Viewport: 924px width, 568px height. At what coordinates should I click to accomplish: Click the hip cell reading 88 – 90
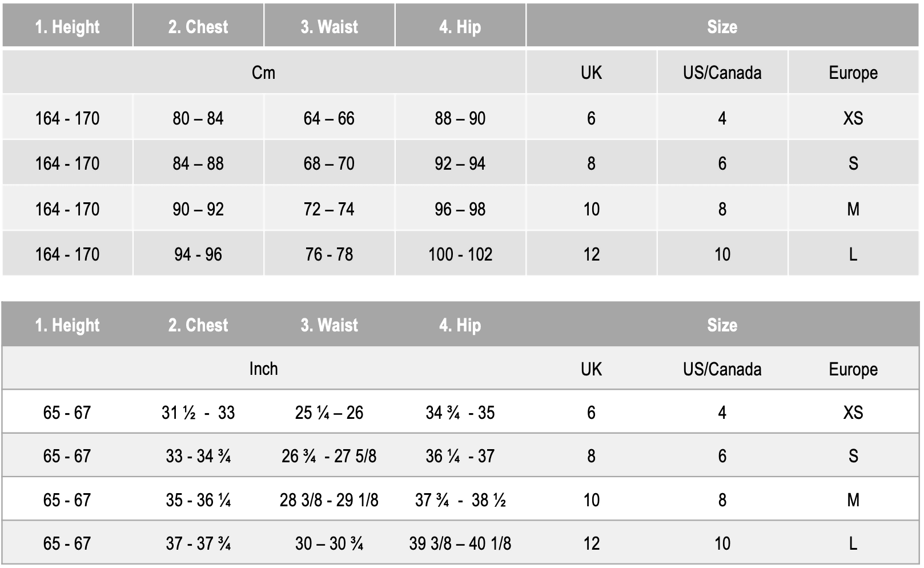click(460, 118)
